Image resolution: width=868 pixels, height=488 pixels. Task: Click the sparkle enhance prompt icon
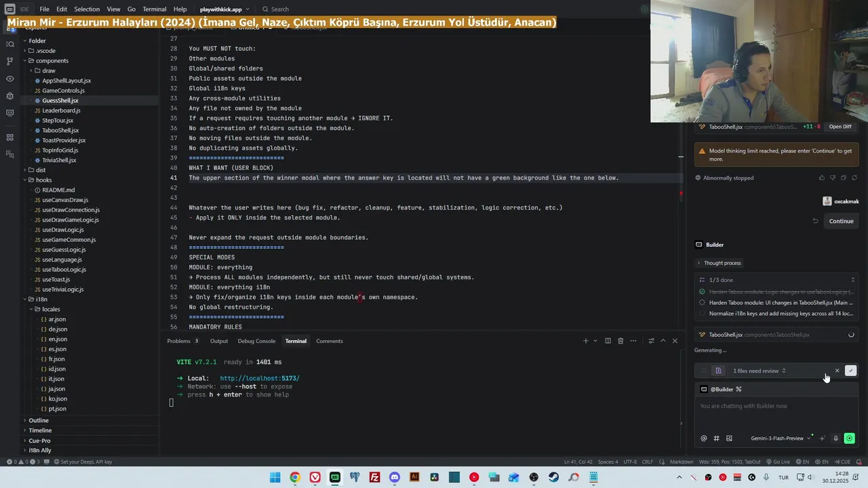[x=823, y=439]
